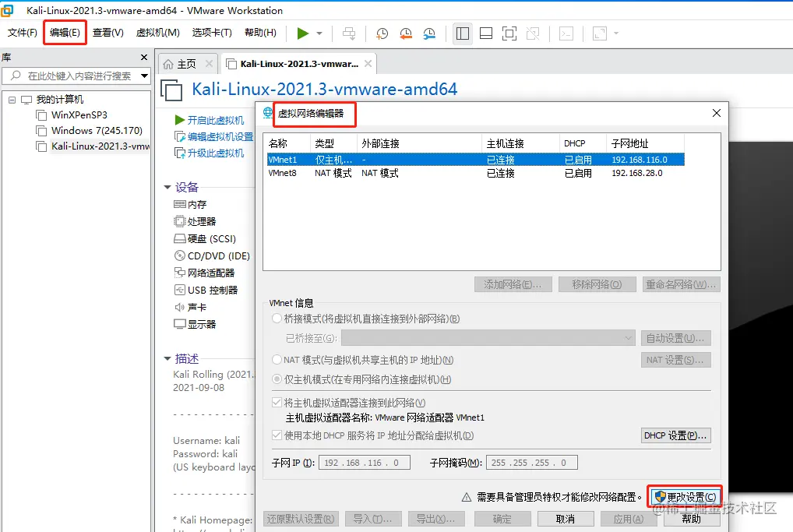Select the VMnet1 row in network list

click(475, 160)
